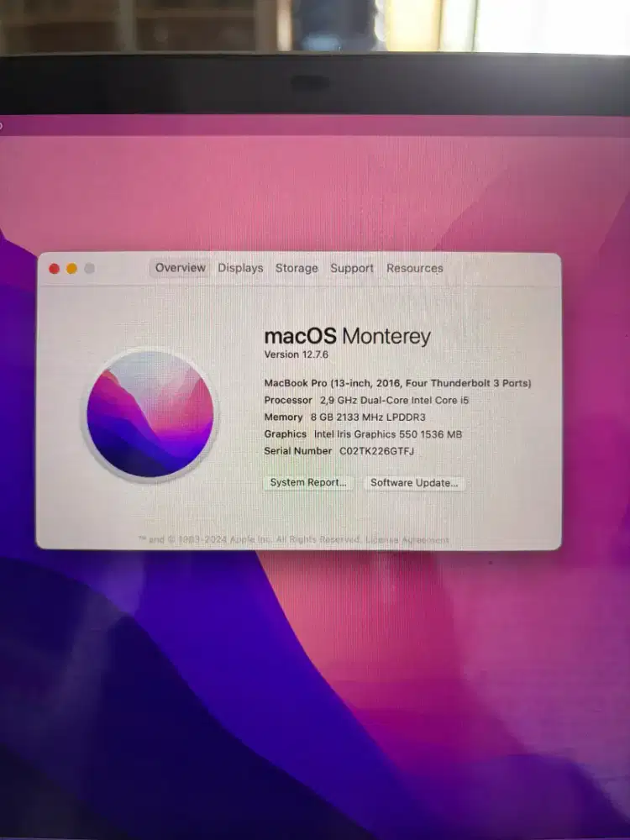Minimize window with the yellow button

coord(71,269)
